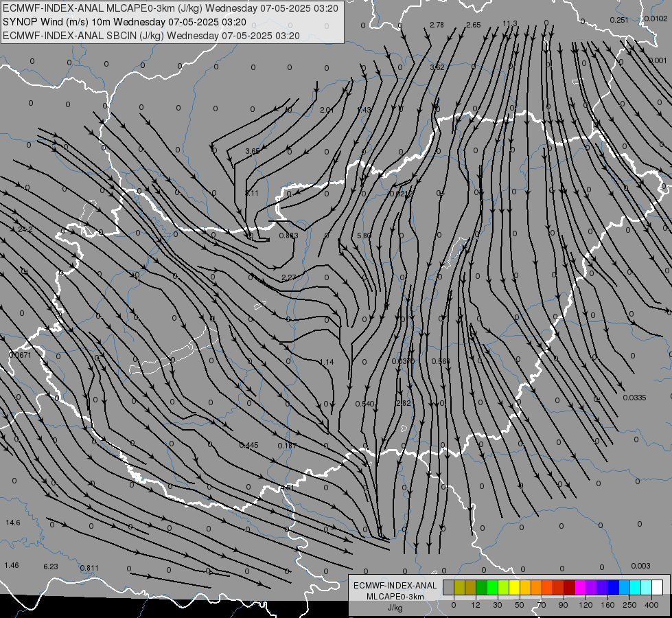Click the map value 3.11
672x618 pixels.
point(252,193)
